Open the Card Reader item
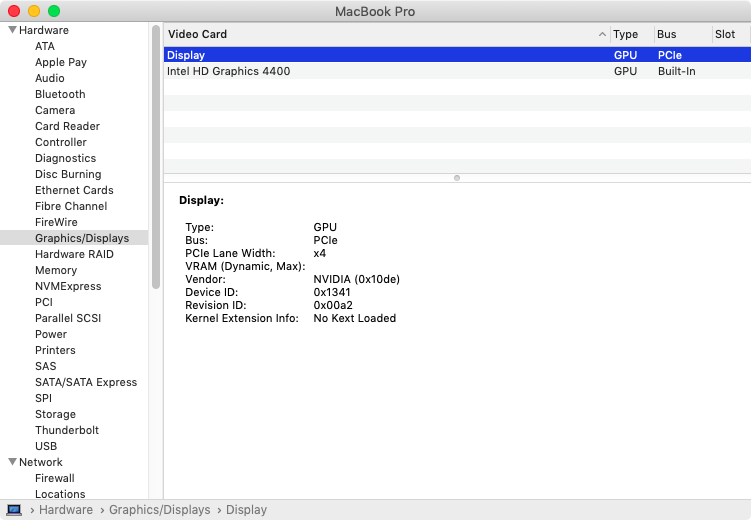 pos(68,126)
